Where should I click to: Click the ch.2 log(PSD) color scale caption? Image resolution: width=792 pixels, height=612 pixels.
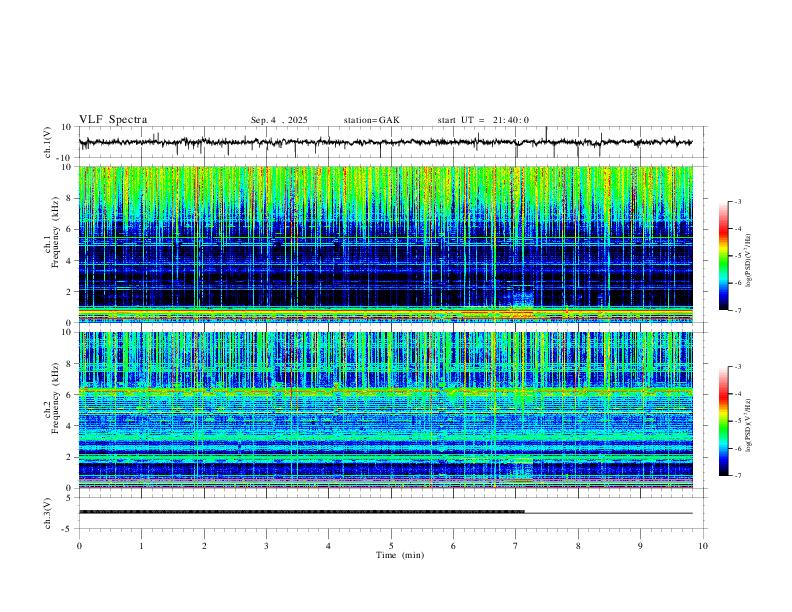click(749, 425)
